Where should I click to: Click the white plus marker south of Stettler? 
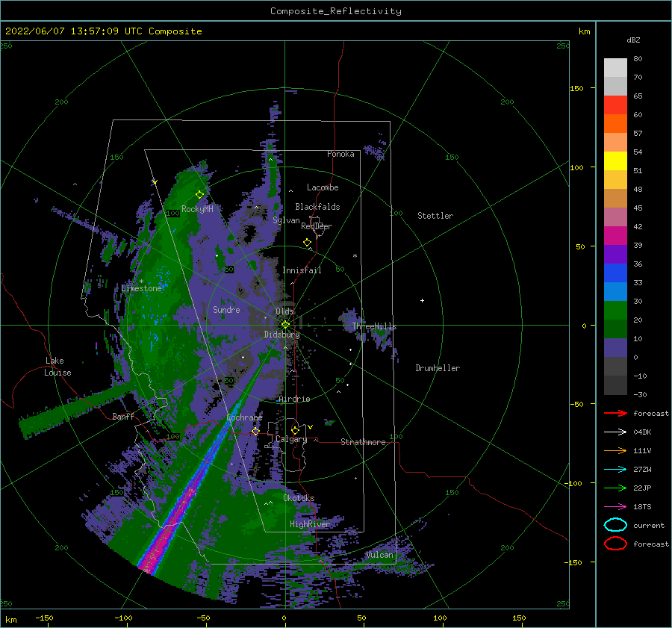422,300
